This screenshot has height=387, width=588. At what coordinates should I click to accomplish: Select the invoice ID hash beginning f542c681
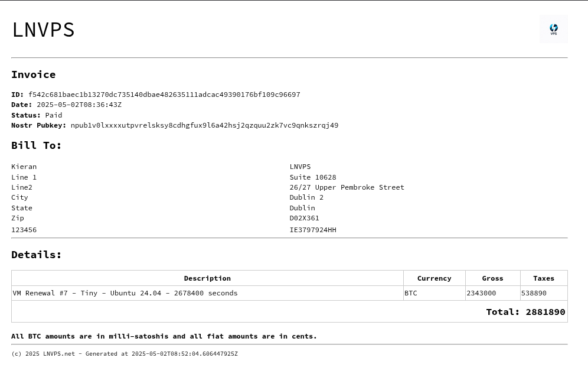164,95
